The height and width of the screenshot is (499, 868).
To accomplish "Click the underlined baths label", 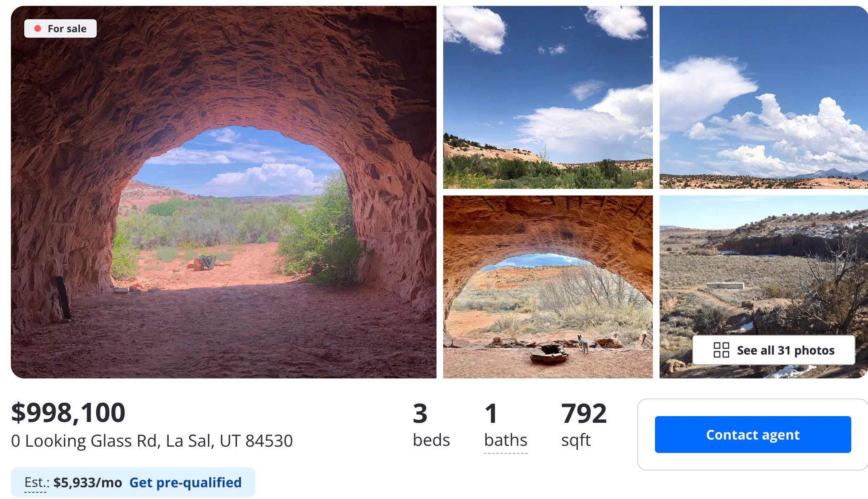I will [x=506, y=440].
